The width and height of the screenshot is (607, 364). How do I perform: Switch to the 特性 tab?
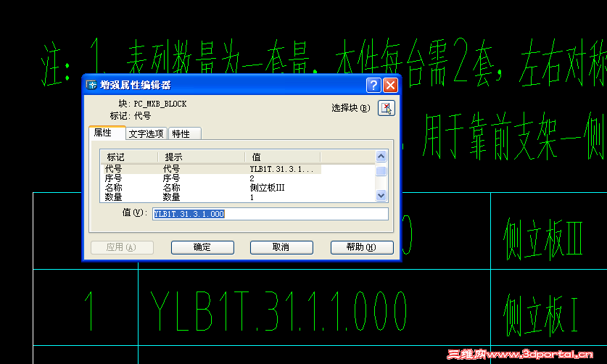(x=185, y=133)
